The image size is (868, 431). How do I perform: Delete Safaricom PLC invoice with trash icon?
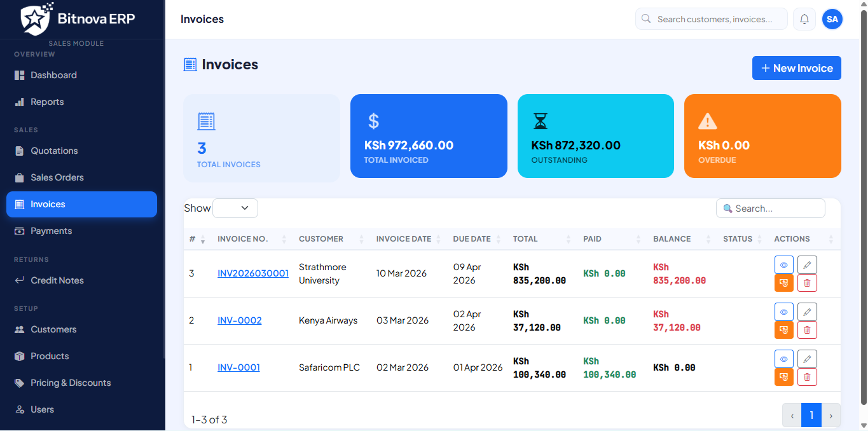click(807, 377)
